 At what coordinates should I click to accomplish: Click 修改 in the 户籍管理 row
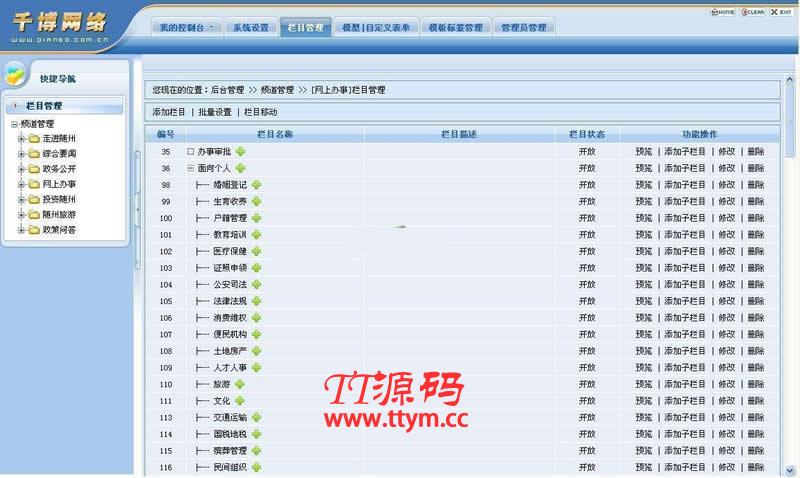pyautogui.click(x=727, y=218)
